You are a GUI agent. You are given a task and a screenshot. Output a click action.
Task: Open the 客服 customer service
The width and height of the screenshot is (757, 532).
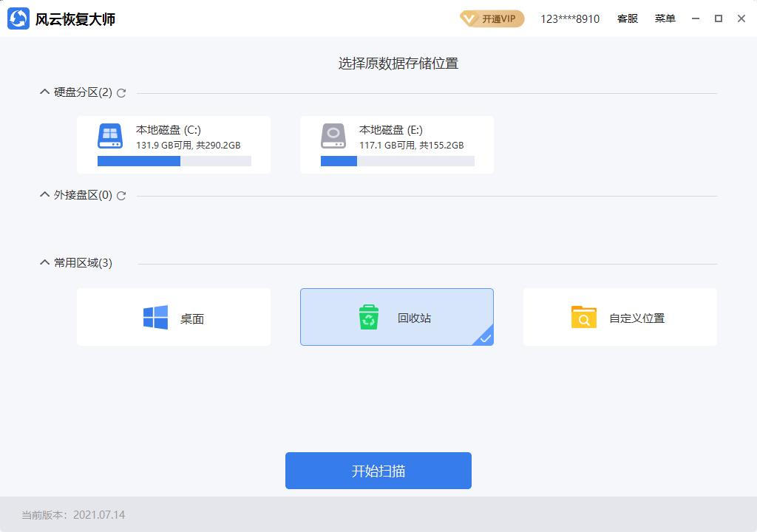point(628,18)
